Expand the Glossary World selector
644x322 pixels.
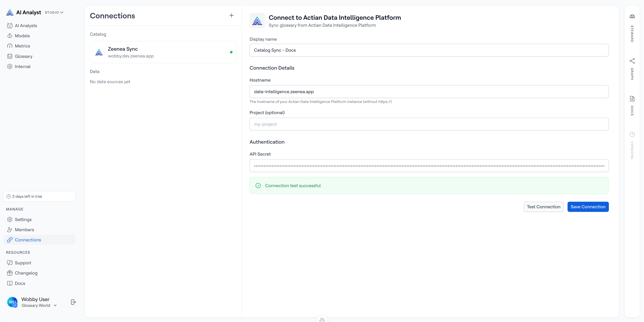pos(55,305)
